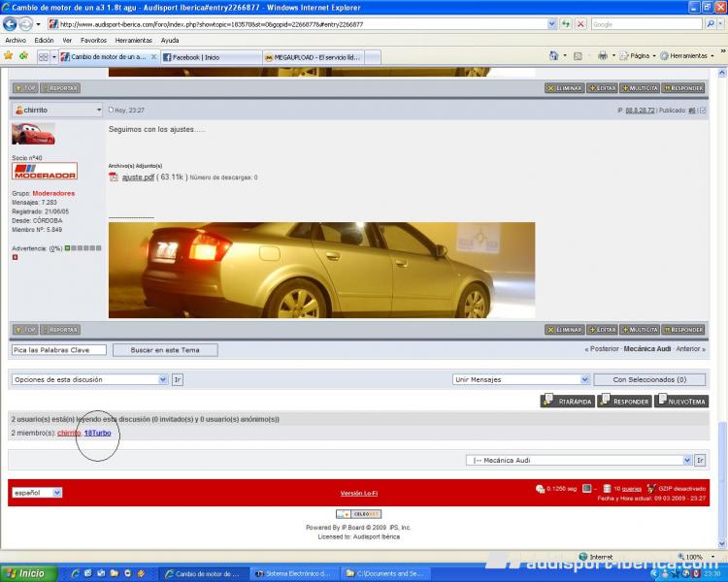Image resolution: width=728 pixels, height=582 pixels.
Task: Click the execution time icon in the footer
Action: (x=540, y=489)
